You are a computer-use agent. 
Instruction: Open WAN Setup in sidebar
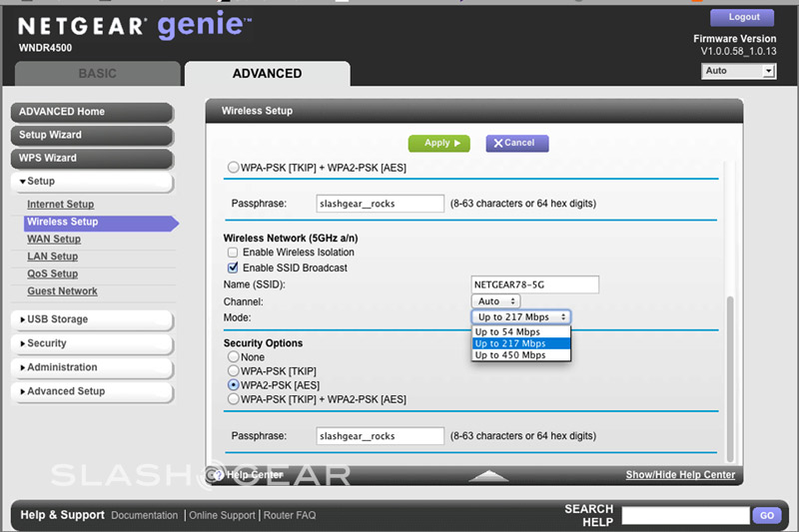point(54,240)
